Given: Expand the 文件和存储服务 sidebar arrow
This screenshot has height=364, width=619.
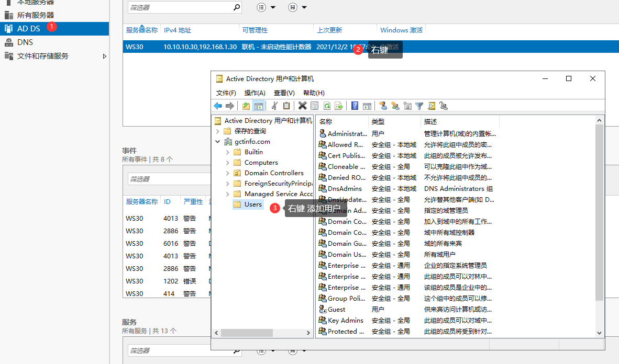Looking at the screenshot, I should [x=105, y=56].
